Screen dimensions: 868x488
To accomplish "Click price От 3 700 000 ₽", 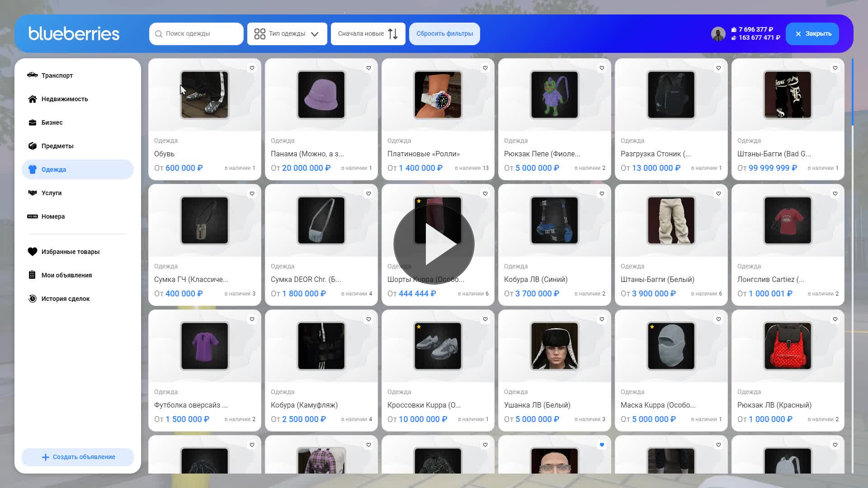I will pyautogui.click(x=532, y=294).
